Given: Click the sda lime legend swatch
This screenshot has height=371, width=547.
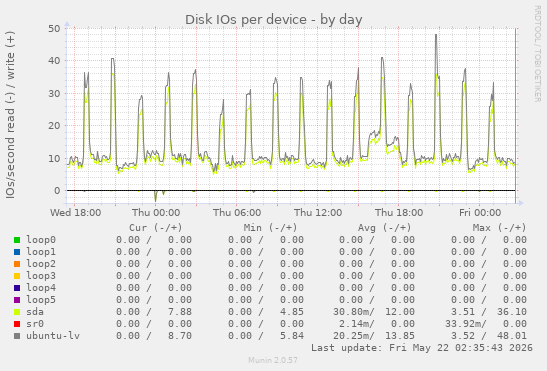Looking at the screenshot, I should tap(17, 312).
